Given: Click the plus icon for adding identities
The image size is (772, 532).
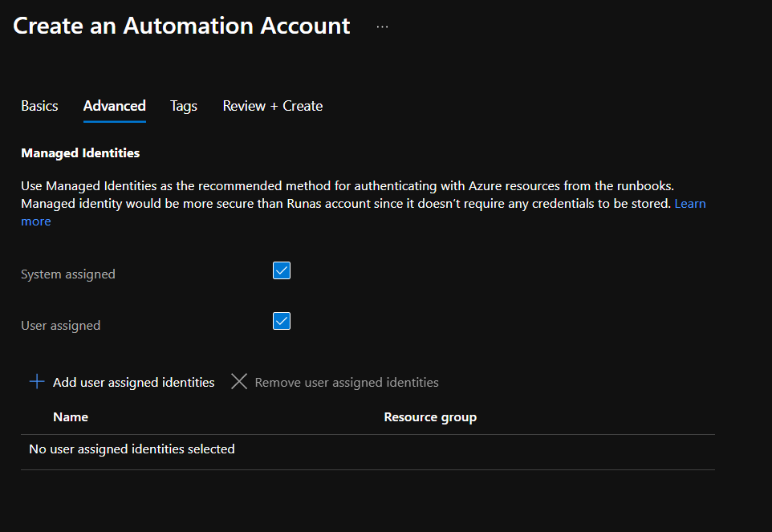Looking at the screenshot, I should pyautogui.click(x=37, y=382).
